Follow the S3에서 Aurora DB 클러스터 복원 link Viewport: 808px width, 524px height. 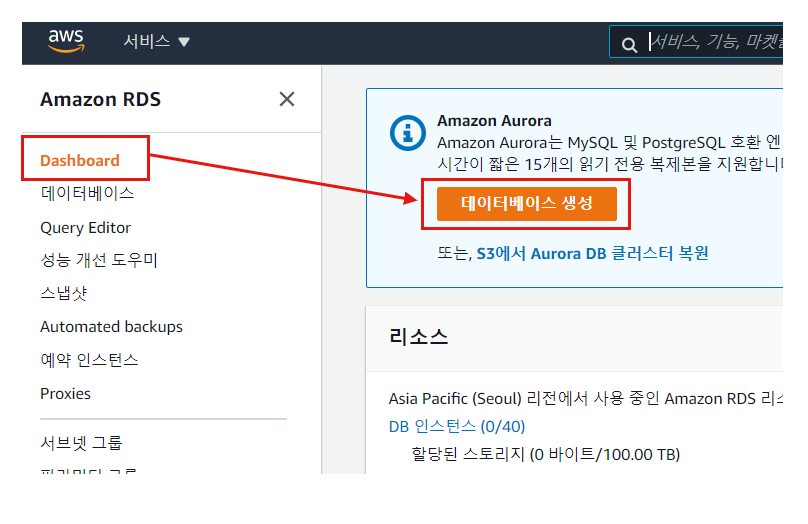click(x=593, y=253)
